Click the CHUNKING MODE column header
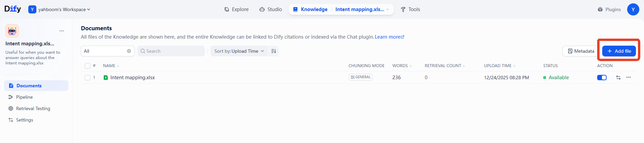 pyautogui.click(x=366, y=66)
